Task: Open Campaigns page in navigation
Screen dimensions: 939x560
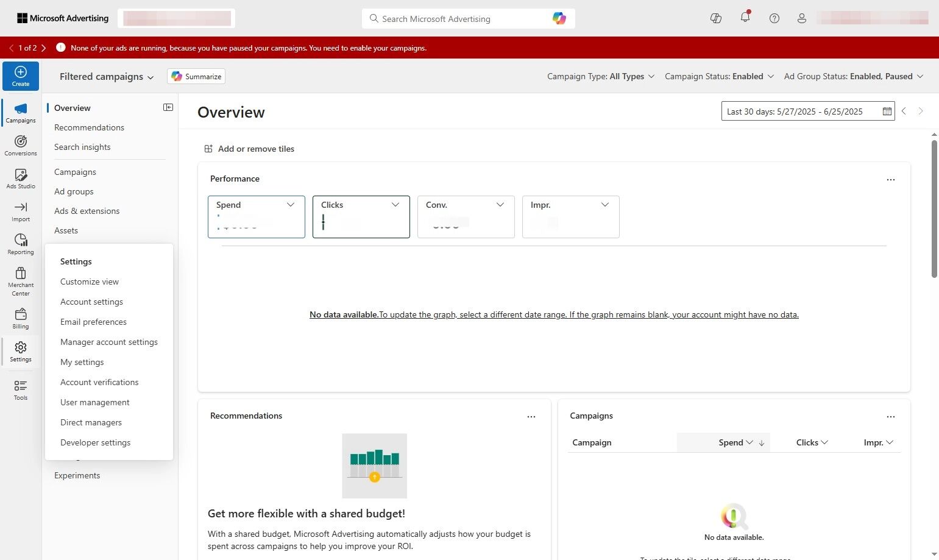Action: 75,172
